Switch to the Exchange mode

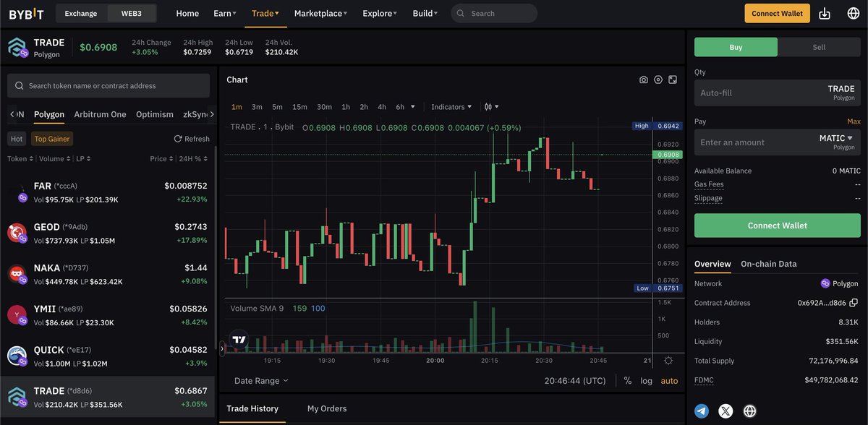81,13
